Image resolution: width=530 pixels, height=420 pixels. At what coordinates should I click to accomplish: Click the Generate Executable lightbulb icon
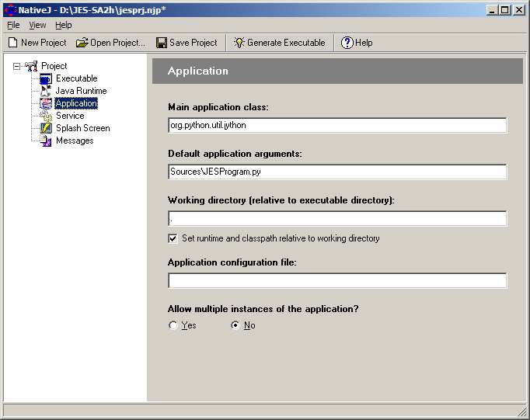(239, 43)
